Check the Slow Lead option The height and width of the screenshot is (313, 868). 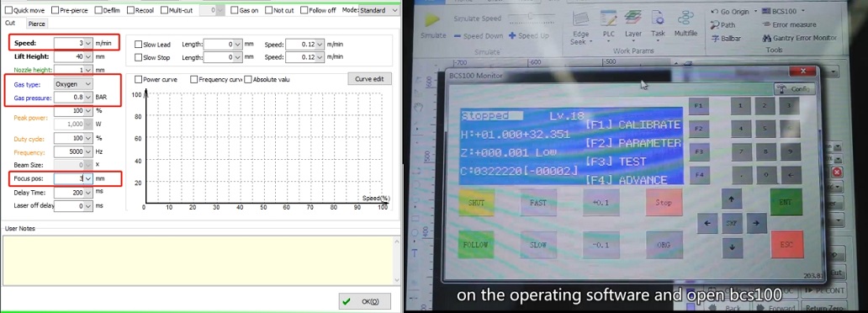pos(139,45)
